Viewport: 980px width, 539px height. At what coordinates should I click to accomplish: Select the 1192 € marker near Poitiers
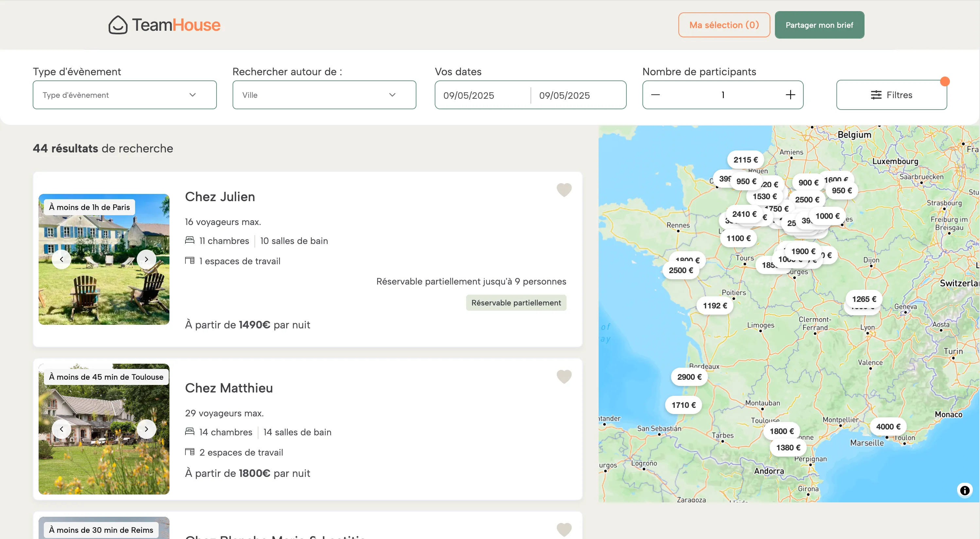(715, 306)
